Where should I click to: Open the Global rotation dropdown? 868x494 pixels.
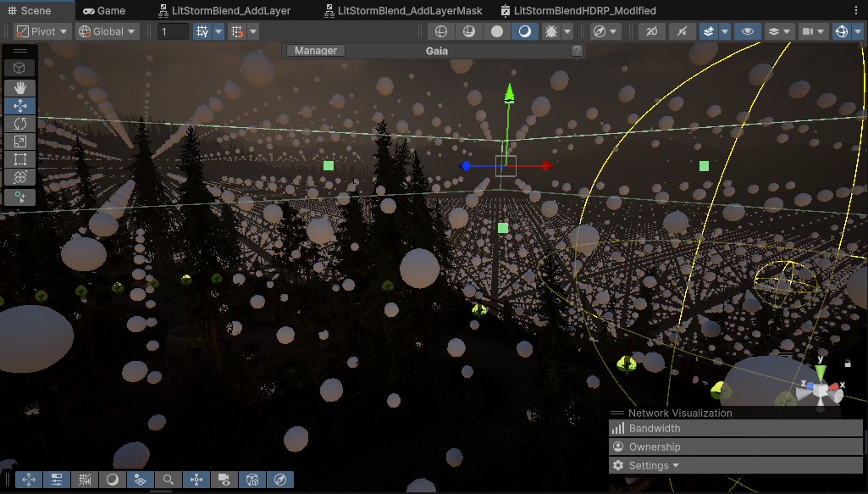coord(107,31)
